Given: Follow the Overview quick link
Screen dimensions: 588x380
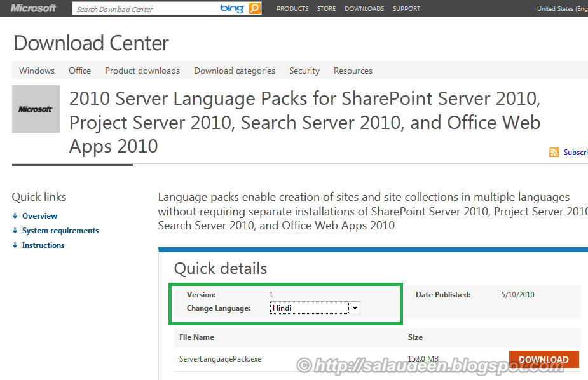Looking at the screenshot, I should point(39,216).
